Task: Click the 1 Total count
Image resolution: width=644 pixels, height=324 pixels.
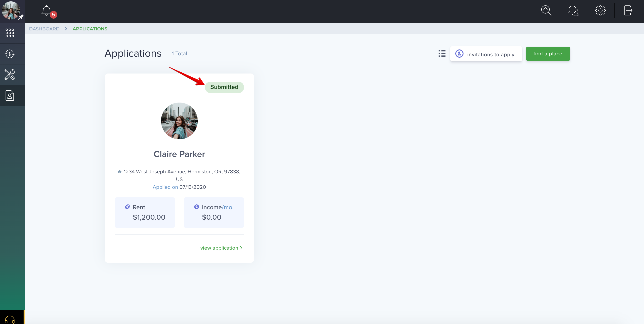Action: tap(179, 54)
